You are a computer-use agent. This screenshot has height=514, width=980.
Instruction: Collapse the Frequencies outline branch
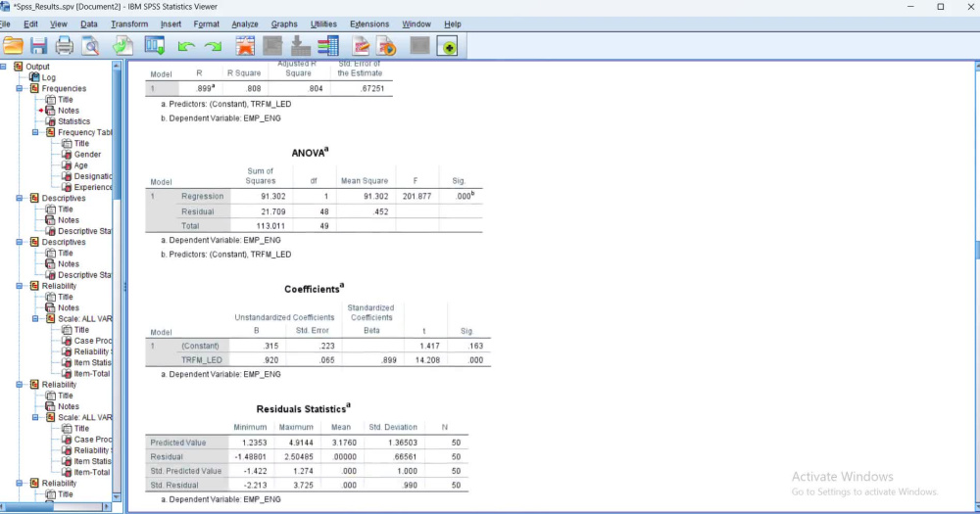(x=20, y=89)
